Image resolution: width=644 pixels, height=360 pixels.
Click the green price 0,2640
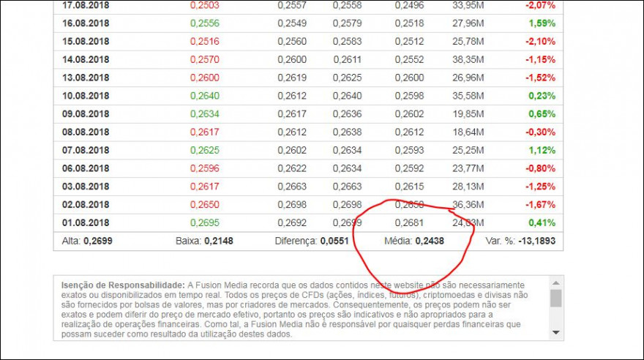(204, 96)
